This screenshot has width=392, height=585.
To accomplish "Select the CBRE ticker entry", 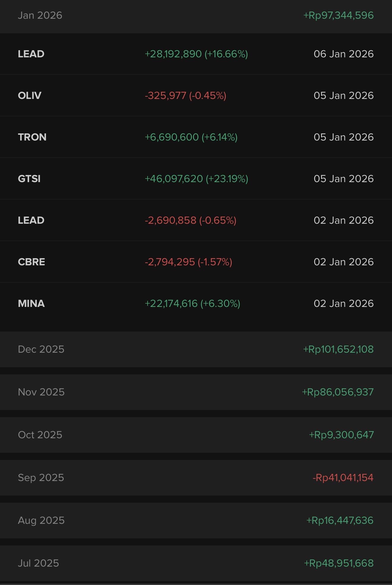I will click(x=31, y=262).
